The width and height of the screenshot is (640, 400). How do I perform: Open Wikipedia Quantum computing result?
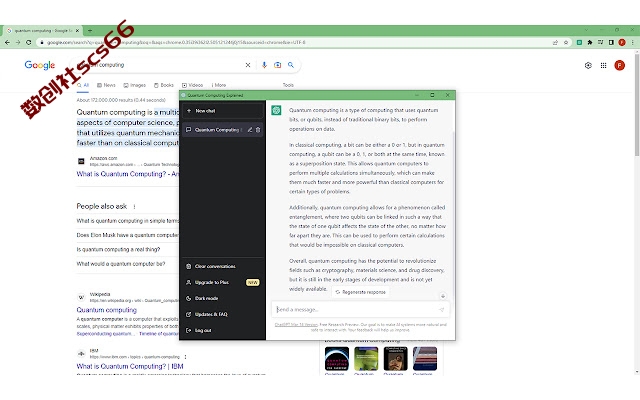[107, 310]
